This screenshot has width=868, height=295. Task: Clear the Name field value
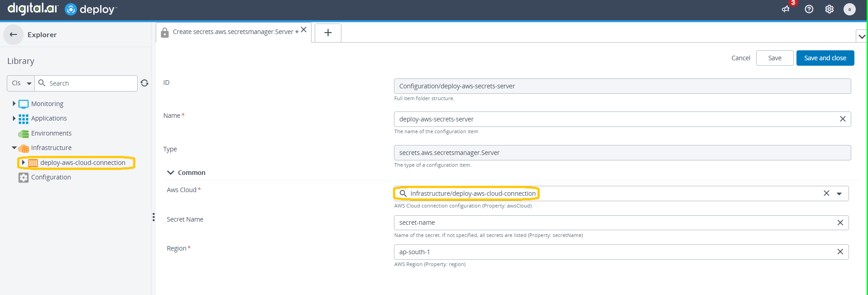point(842,119)
